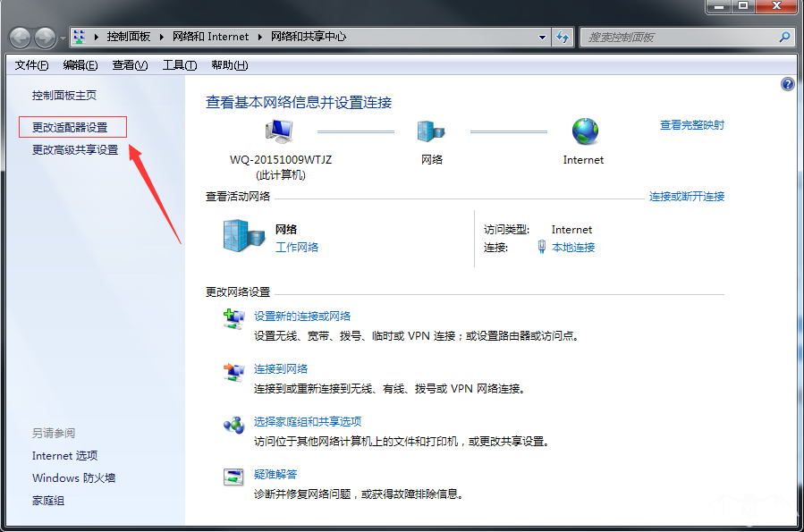Click 控制面板 breadcrumb
This screenshot has height=532, width=804.
point(129,37)
